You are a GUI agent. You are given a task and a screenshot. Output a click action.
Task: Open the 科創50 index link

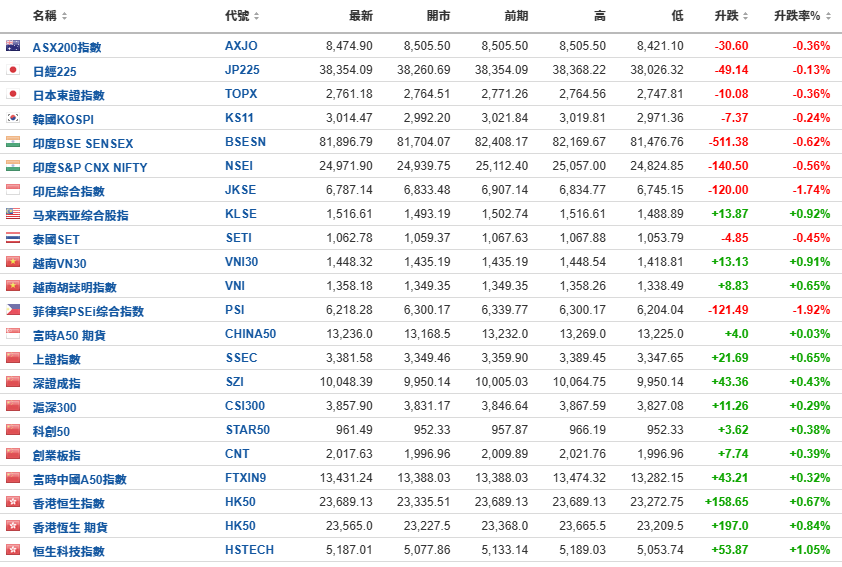click(x=51, y=431)
